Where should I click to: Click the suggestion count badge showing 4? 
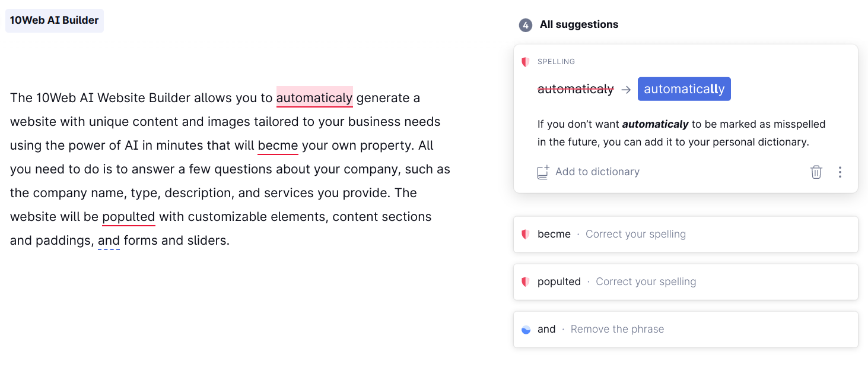click(x=526, y=25)
